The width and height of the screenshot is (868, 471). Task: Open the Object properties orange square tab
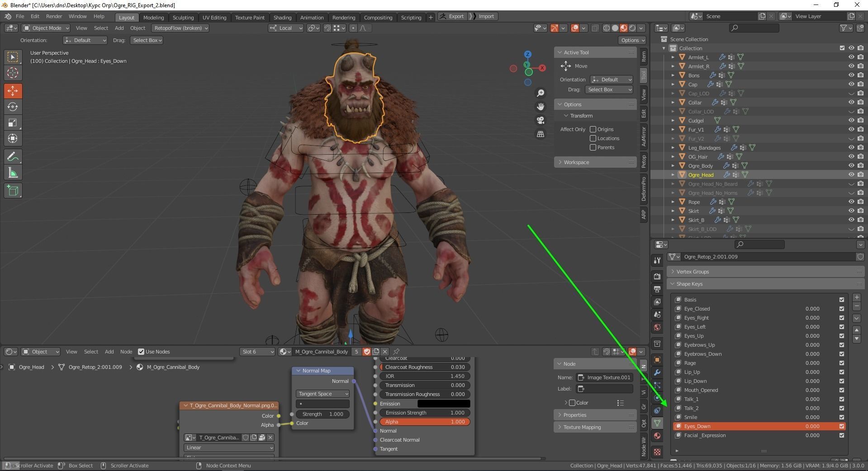pyautogui.click(x=657, y=360)
